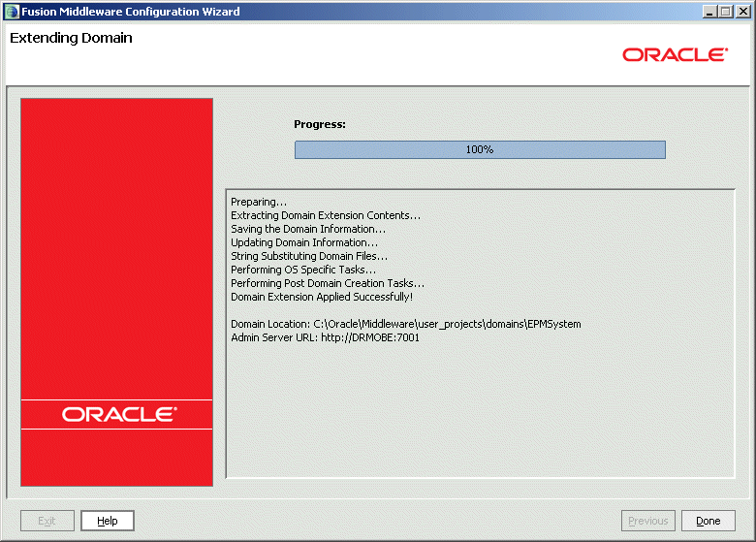Click the 'Progress:' label
The image size is (756, 542).
(320, 124)
